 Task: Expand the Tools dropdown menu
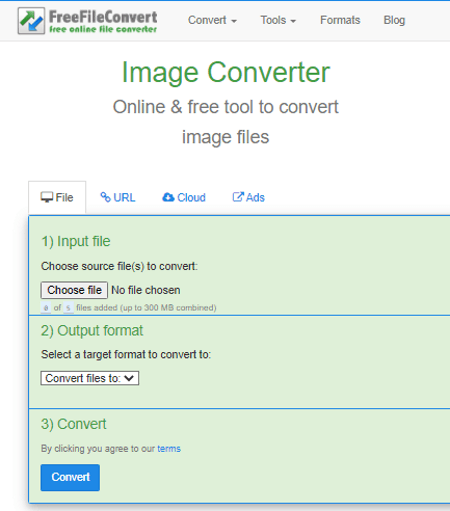click(x=278, y=20)
